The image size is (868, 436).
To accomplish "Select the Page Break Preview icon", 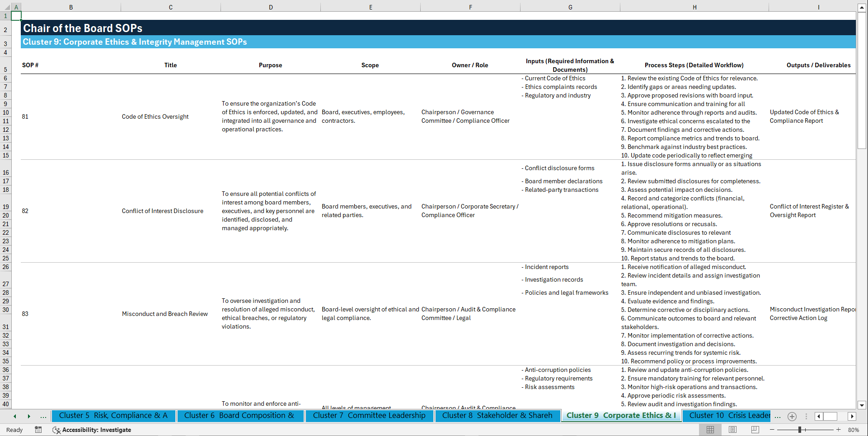I will tap(755, 430).
